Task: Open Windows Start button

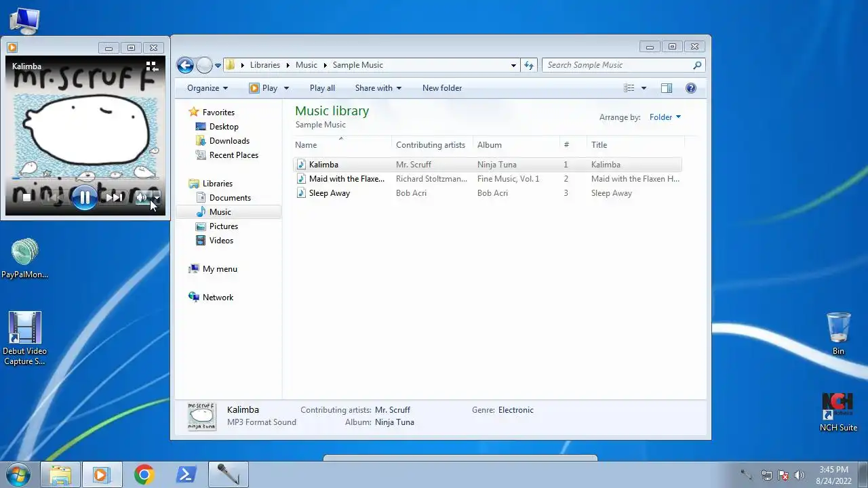Action: [18, 474]
